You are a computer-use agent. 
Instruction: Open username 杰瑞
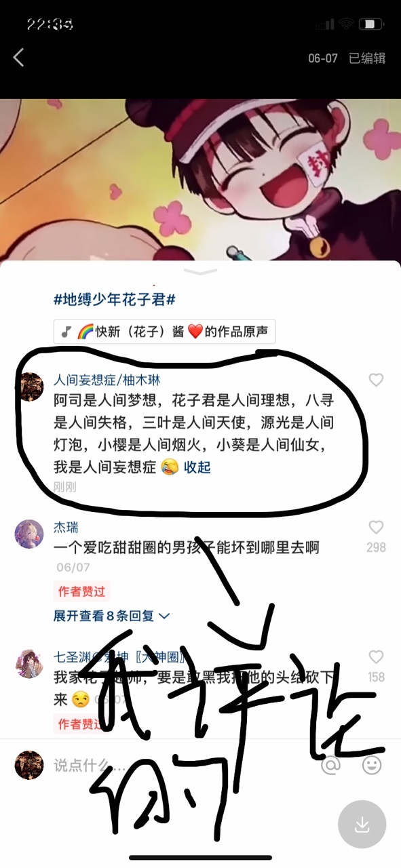point(66,527)
